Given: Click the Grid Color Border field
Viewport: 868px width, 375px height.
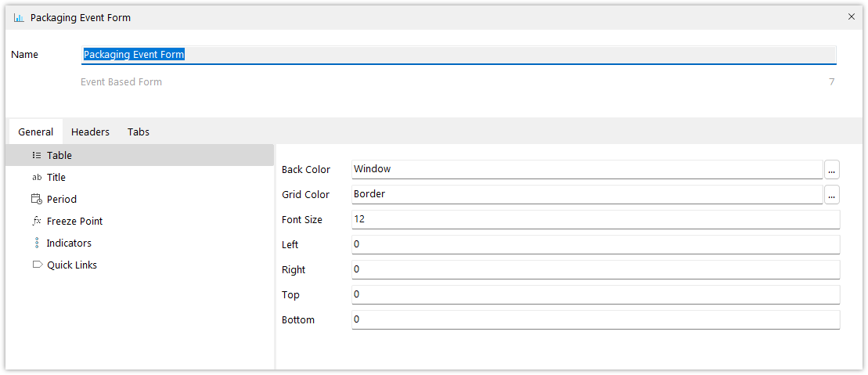Looking at the screenshot, I should 587,194.
